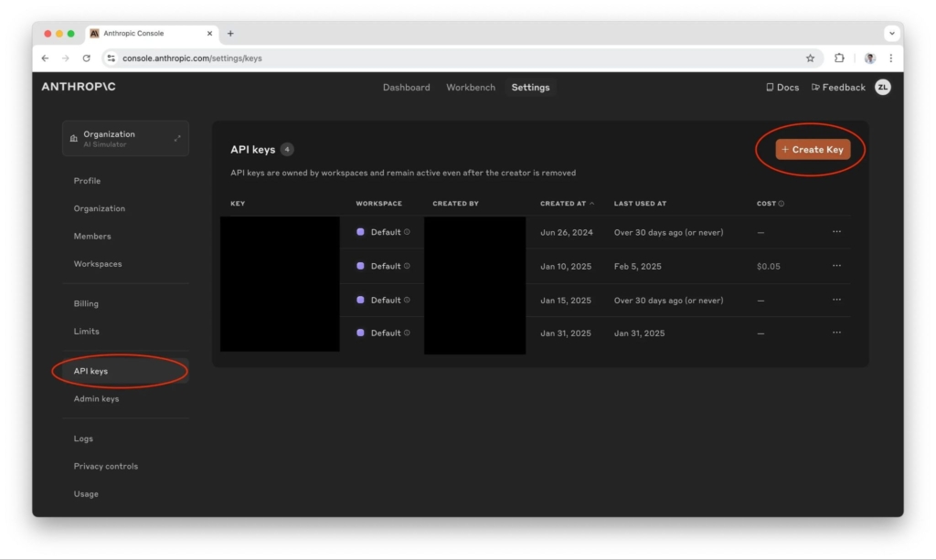Click Workspace column header
Screen dimensions: 936x560
(x=379, y=204)
